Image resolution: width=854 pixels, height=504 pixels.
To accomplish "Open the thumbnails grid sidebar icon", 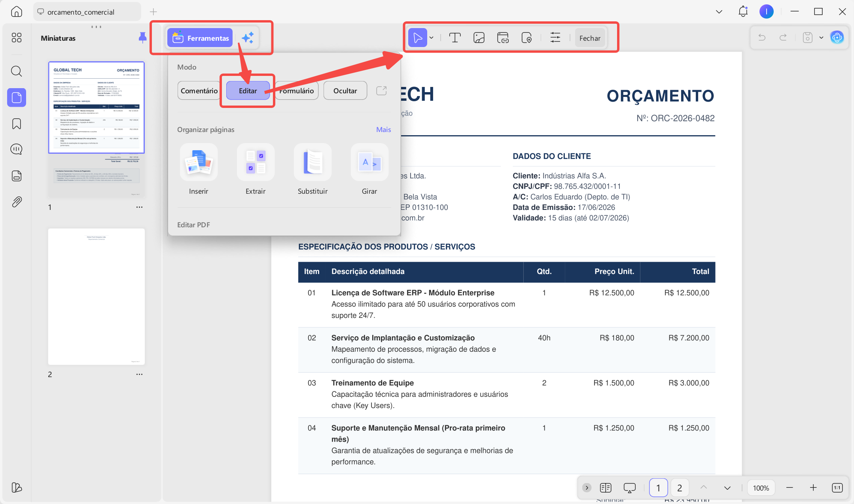I will coord(16,38).
